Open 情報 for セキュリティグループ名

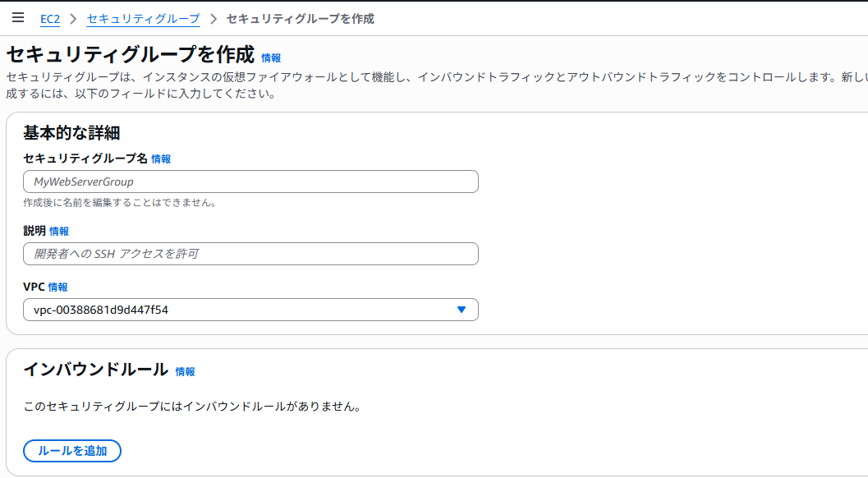click(x=161, y=159)
